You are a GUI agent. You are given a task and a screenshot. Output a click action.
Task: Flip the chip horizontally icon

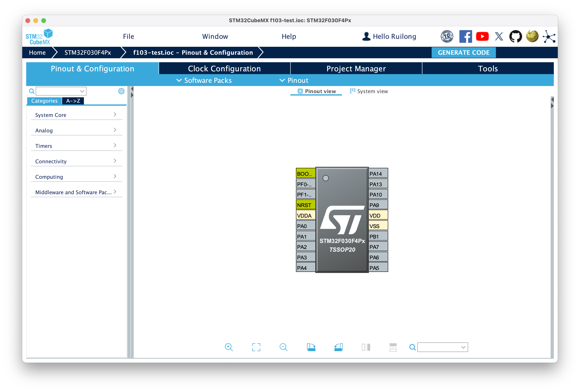[x=366, y=347]
